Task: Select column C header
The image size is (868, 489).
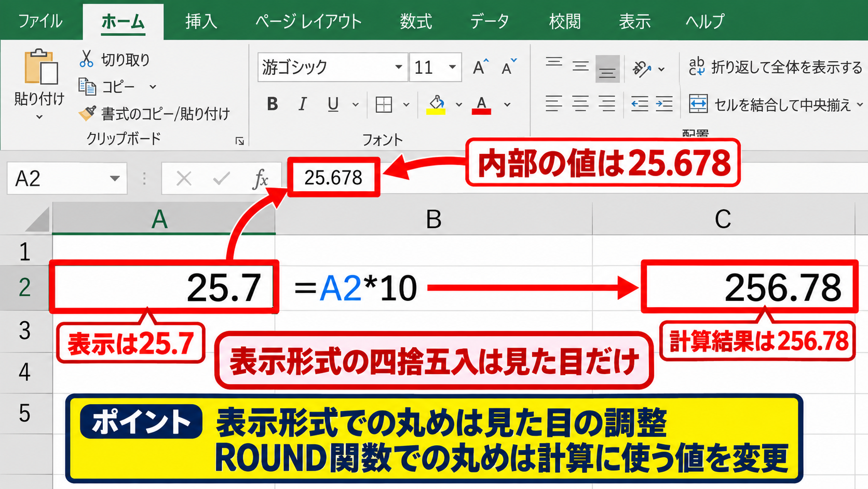Action: pyautogui.click(x=723, y=219)
